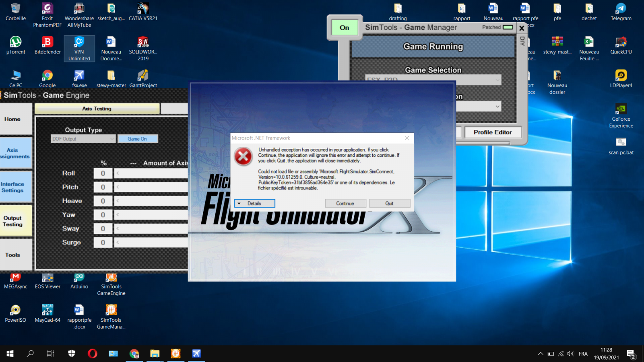
Task: Open µTorrent desktop shortcut
Action: pos(16,45)
